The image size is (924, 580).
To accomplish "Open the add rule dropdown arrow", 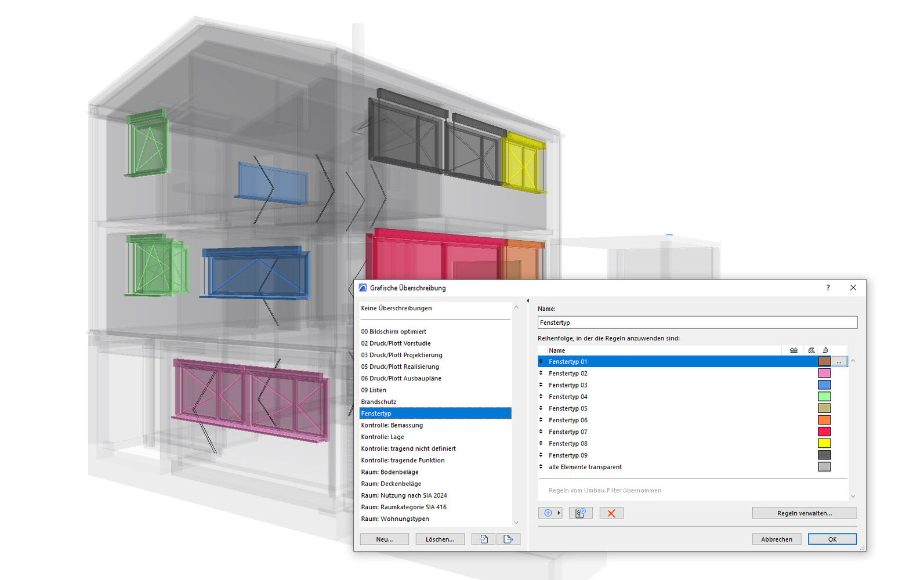I will pyautogui.click(x=559, y=513).
